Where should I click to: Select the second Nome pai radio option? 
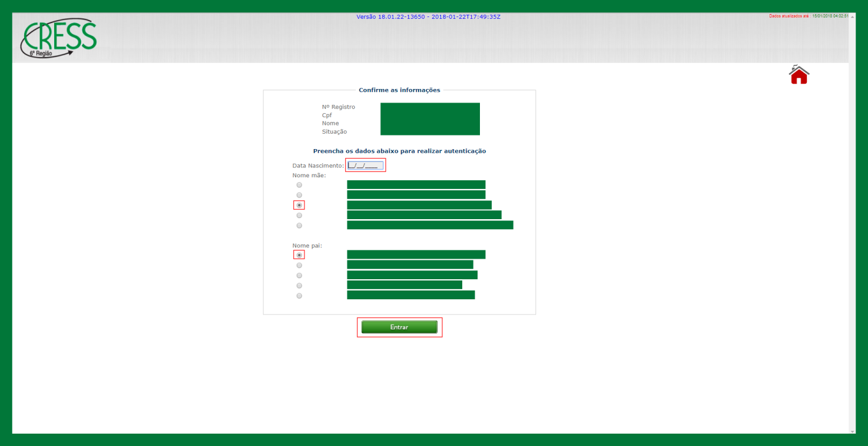[299, 265]
